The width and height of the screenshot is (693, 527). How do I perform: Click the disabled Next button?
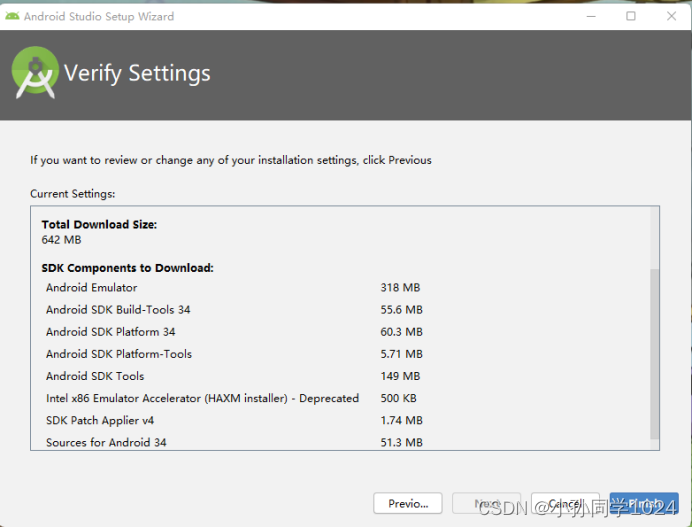[486, 503]
